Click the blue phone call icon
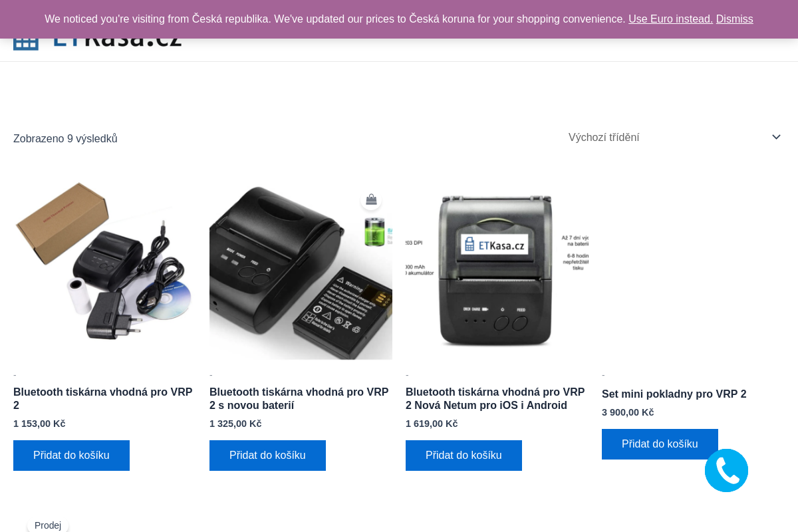 (726, 470)
